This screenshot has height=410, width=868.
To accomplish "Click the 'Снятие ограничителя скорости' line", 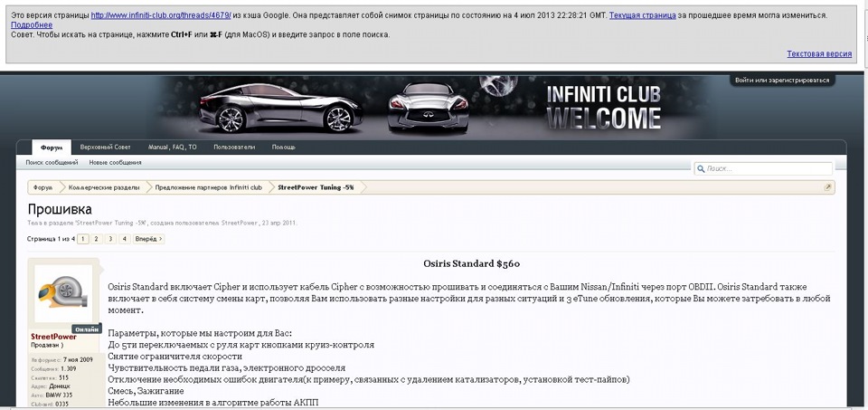I will click(175, 357).
